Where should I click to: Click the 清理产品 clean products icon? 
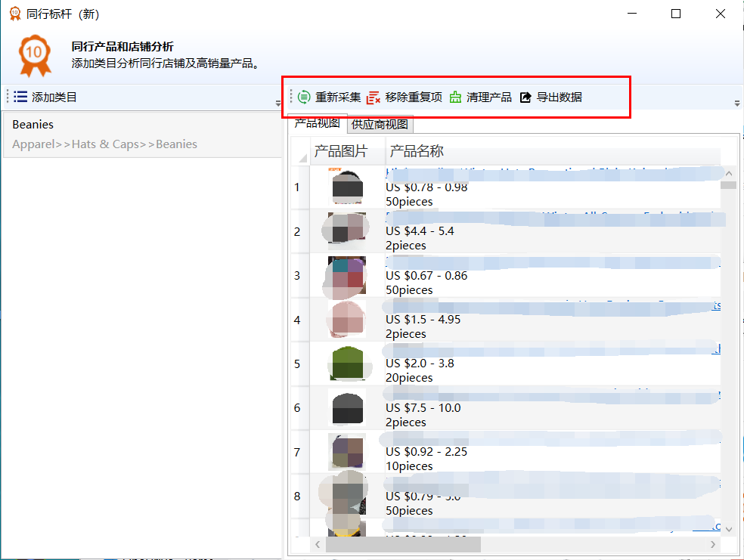coord(455,97)
